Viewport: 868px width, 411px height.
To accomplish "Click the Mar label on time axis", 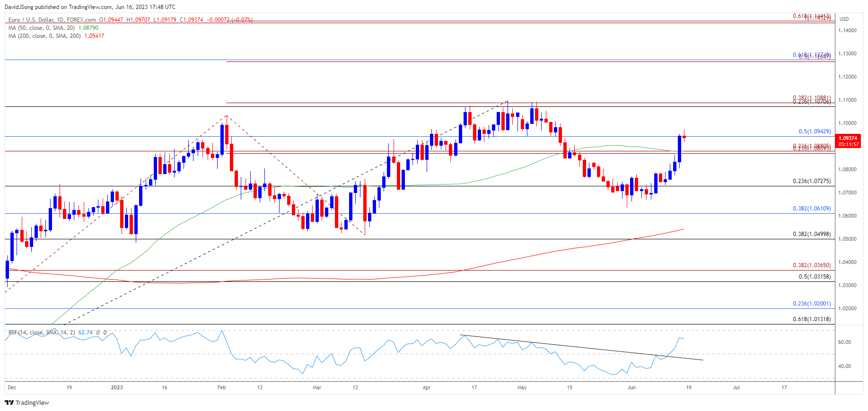I will [x=317, y=387].
